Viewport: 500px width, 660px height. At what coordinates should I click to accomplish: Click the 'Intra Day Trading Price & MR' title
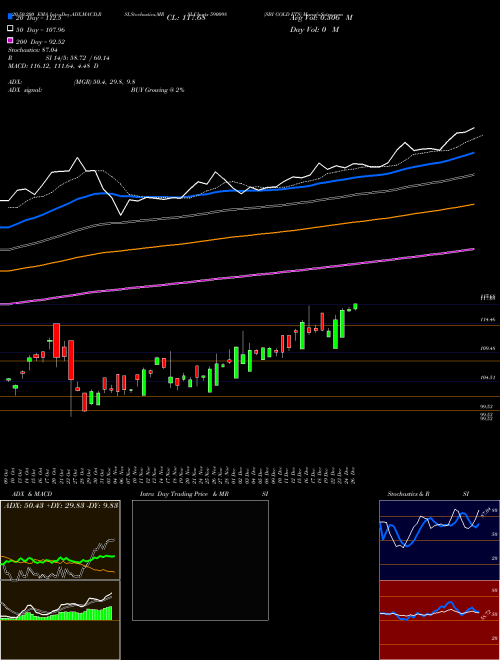coord(184,494)
